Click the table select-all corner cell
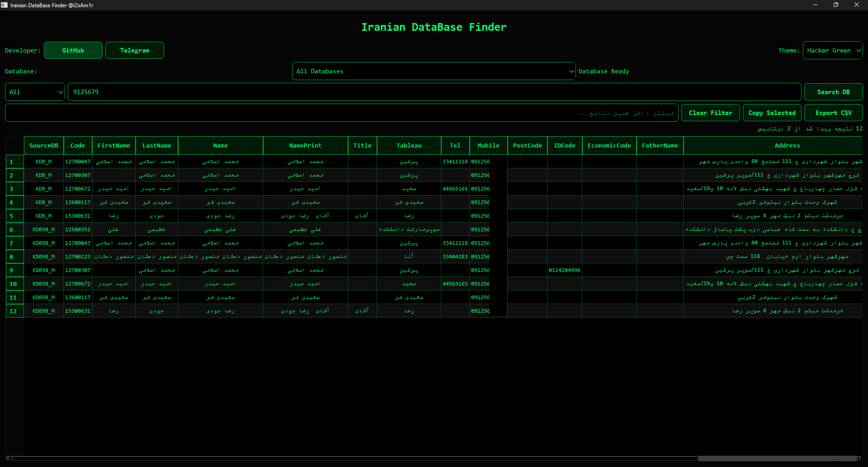This screenshot has width=868, height=467. (x=15, y=145)
